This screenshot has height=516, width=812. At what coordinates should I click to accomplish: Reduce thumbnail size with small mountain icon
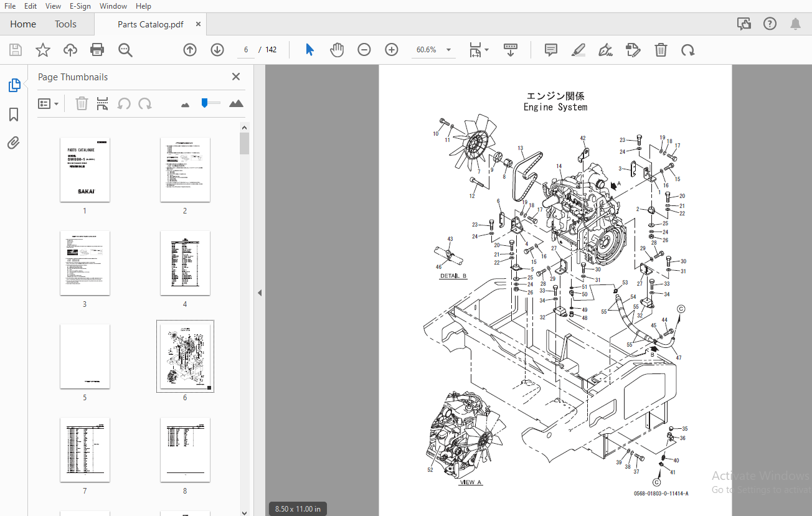[185, 105]
